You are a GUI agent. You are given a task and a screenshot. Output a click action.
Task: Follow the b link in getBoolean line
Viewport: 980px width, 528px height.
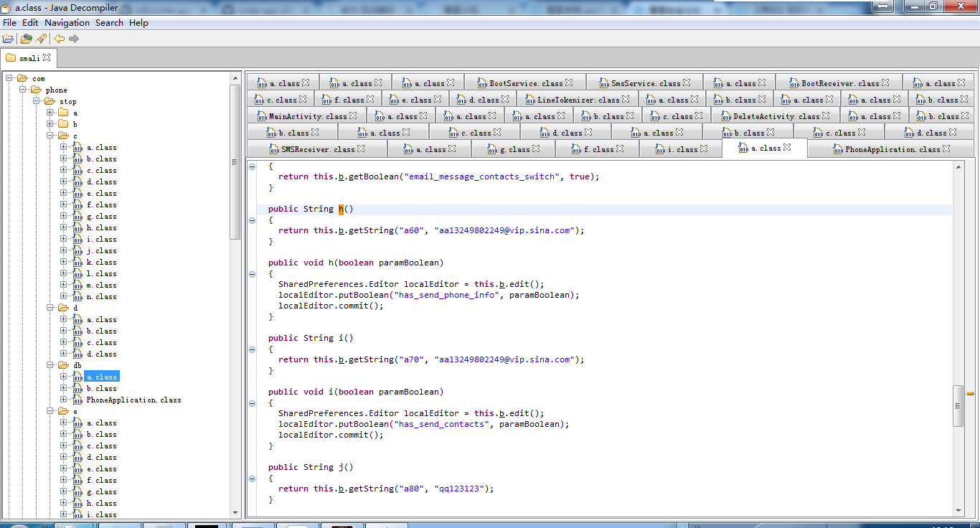coord(341,176)
